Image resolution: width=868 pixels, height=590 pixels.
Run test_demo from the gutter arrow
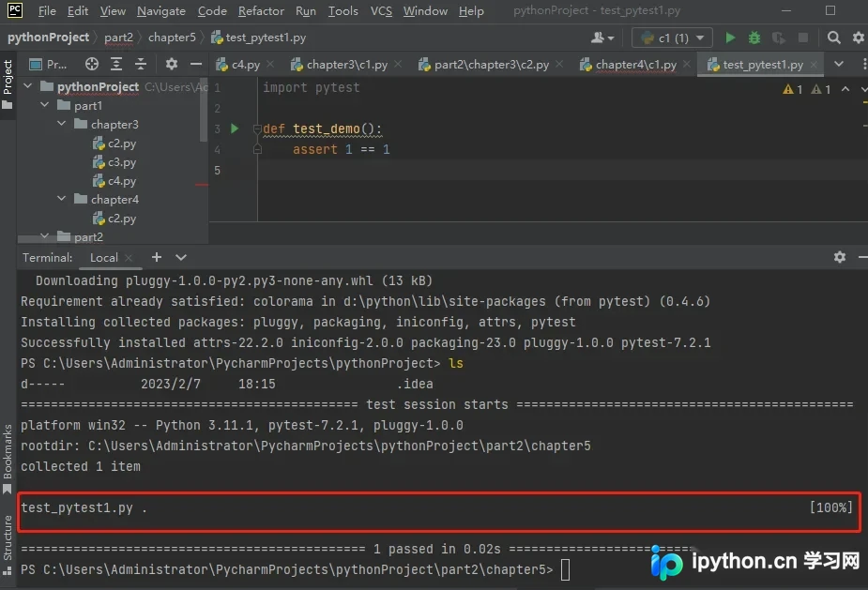click(235, 129)
